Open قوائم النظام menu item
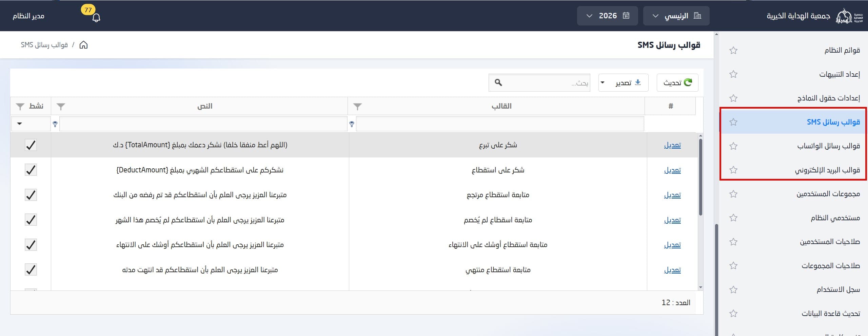This screenshot has height=336, width=868. (x=842, y=50)
